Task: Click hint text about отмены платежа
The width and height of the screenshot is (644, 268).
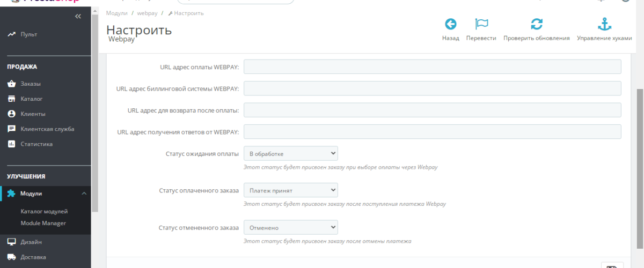Action: point(327,241)
